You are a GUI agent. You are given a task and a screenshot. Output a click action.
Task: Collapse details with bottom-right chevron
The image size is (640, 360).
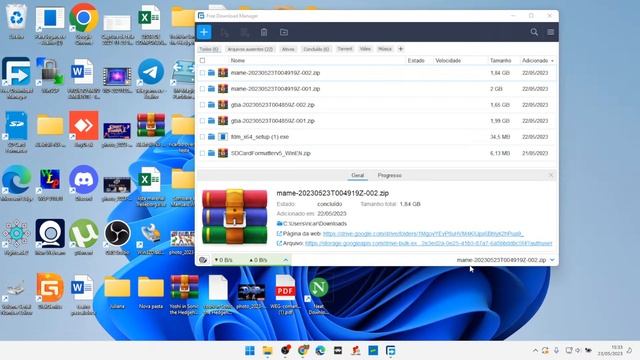coord(552,260)
